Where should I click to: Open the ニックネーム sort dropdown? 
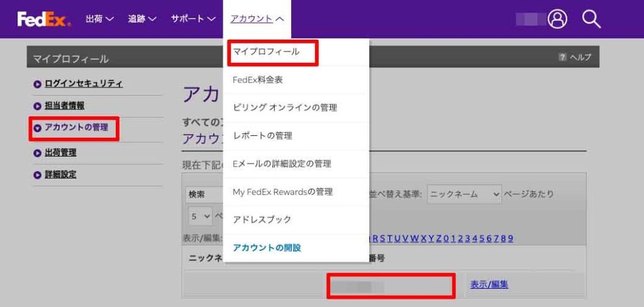pyautogui.click(x=464, y=194)
